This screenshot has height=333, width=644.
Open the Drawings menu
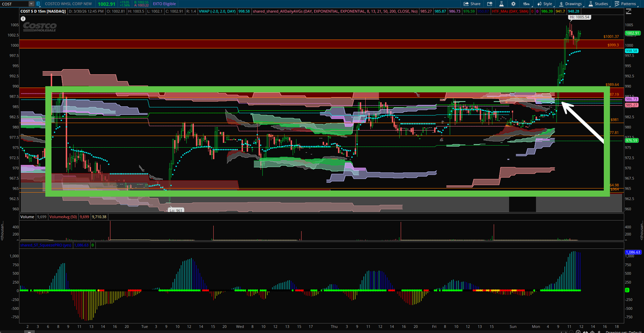[570, 3]
